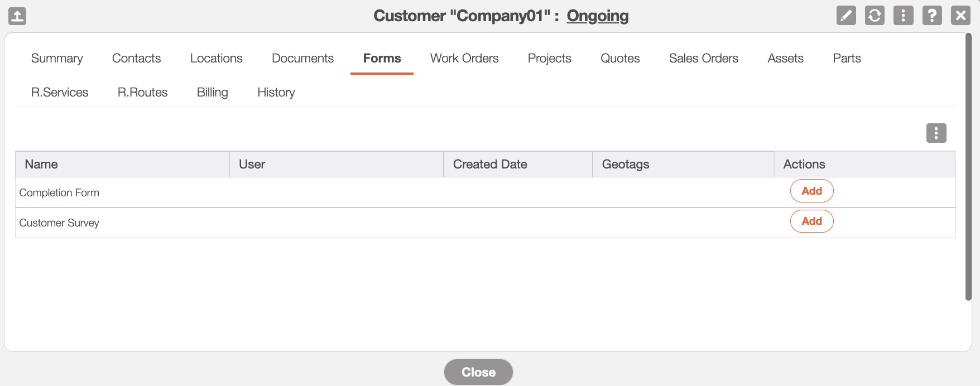Open the R.Routes tab
This screenshot has height=386, width=980.
coord(142,93)
